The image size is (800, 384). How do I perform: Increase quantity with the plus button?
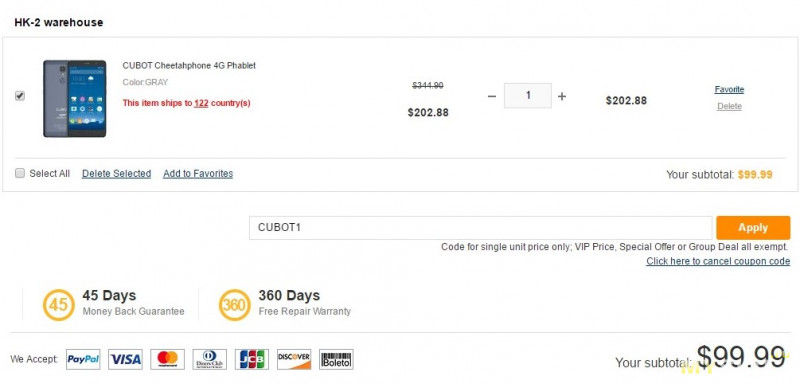(562, 96)
